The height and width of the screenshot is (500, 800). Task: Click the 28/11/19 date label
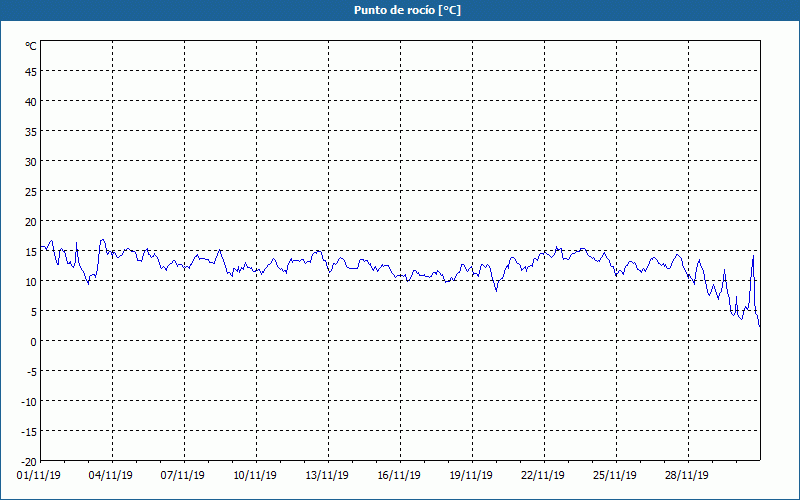click(x=687, y=475)
